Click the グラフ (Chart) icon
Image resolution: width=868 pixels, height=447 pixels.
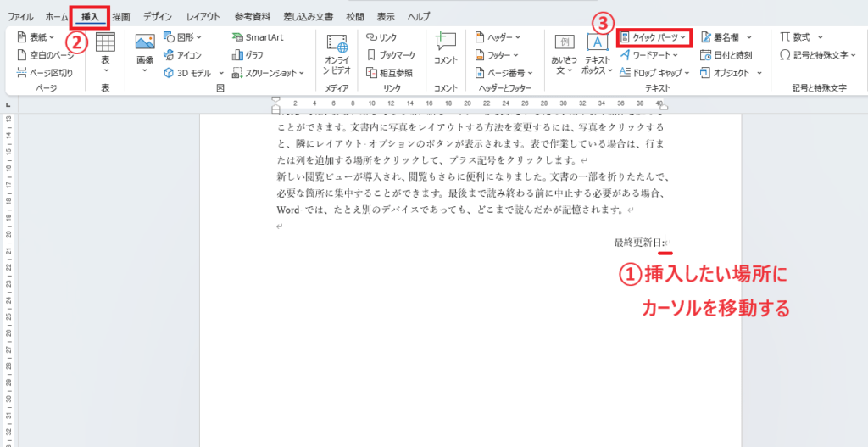coord(248,55)
